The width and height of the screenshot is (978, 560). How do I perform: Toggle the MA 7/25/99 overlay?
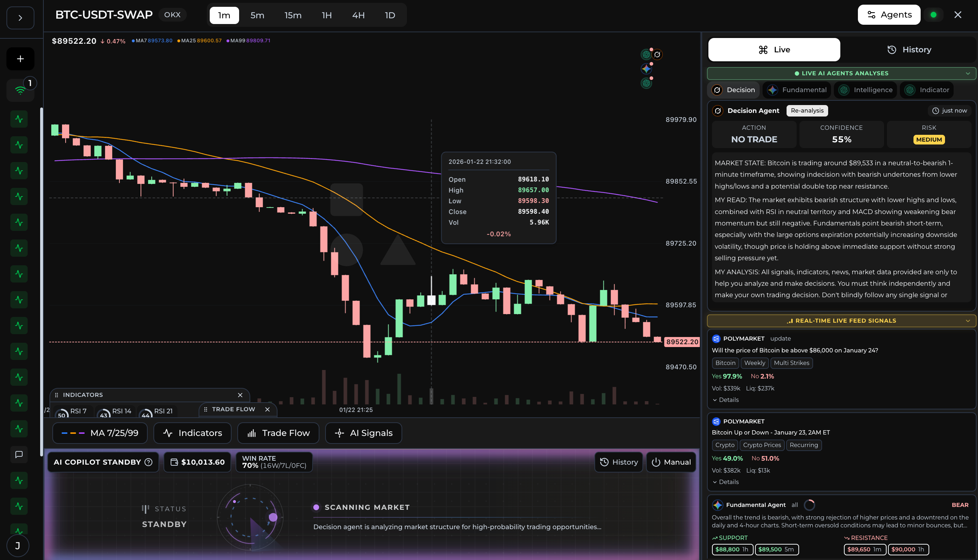[x=100, y=433]
